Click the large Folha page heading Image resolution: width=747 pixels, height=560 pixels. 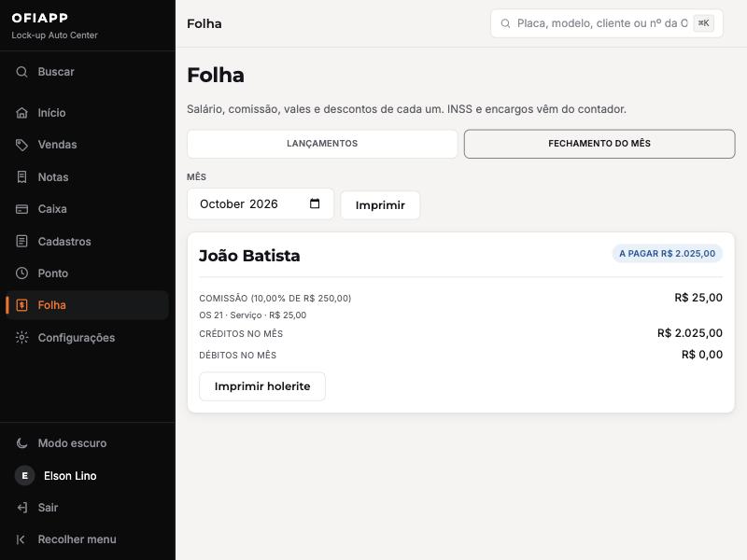pyautogui.click(x=216, y=76)
